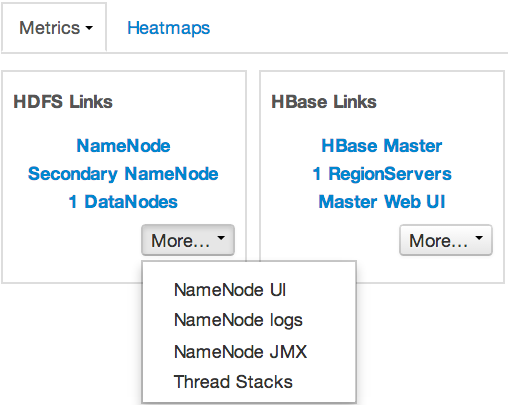Expand the Metrics tab caret arrow
This screenshot has height=405, width=508.
(x=89, y=28)
